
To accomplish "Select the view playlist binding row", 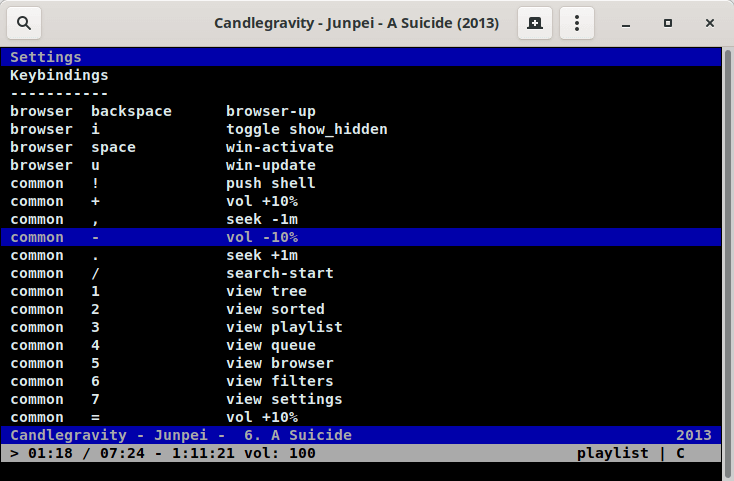I will [x=361, y=328].
